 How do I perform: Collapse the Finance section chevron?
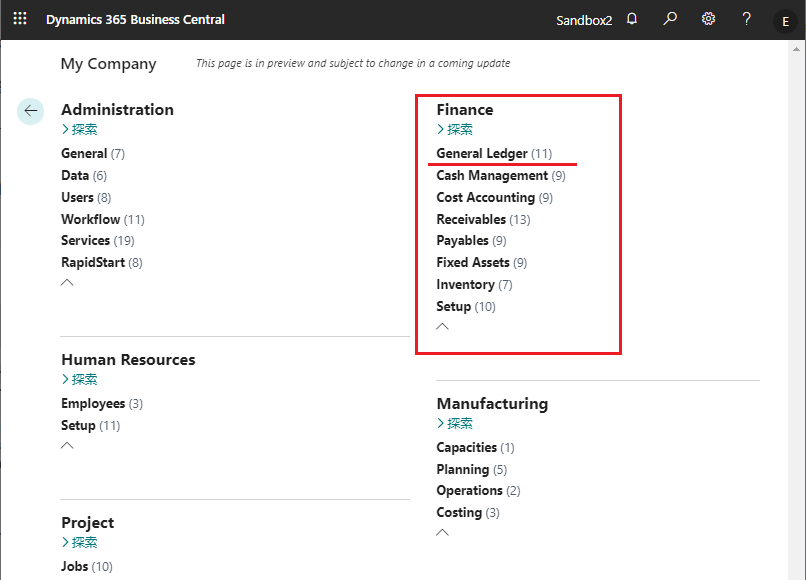pyautogui.click(x=443, y=327)
